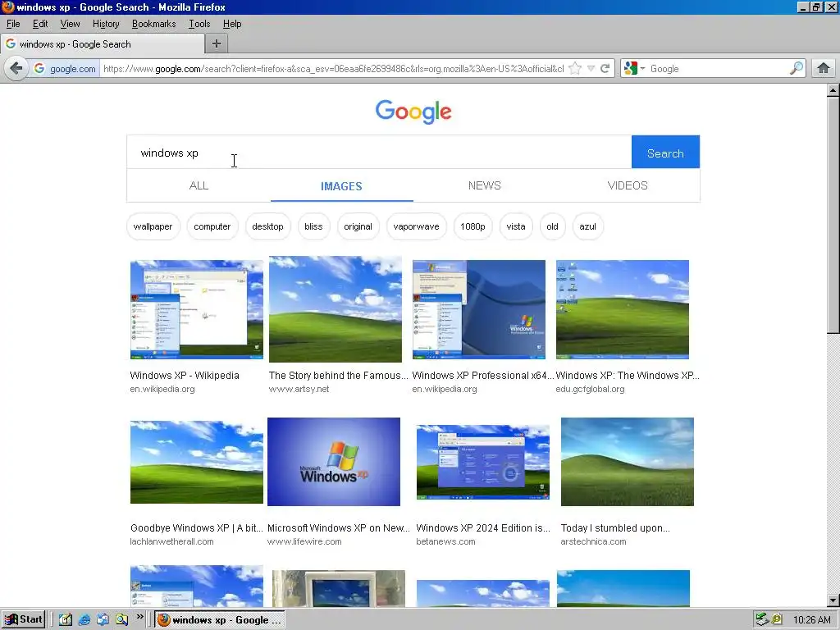Click the 'Today I stumbled upon...' link
Image resolution: width=840 pixels, height=630 pixels.
tap(615, 528)
